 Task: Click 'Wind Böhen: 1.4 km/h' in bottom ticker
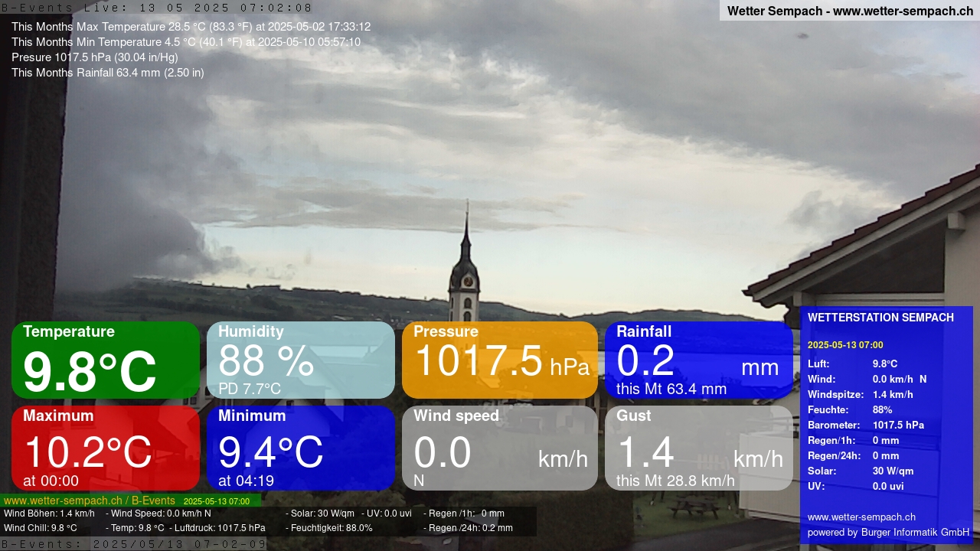click(50, 514)
